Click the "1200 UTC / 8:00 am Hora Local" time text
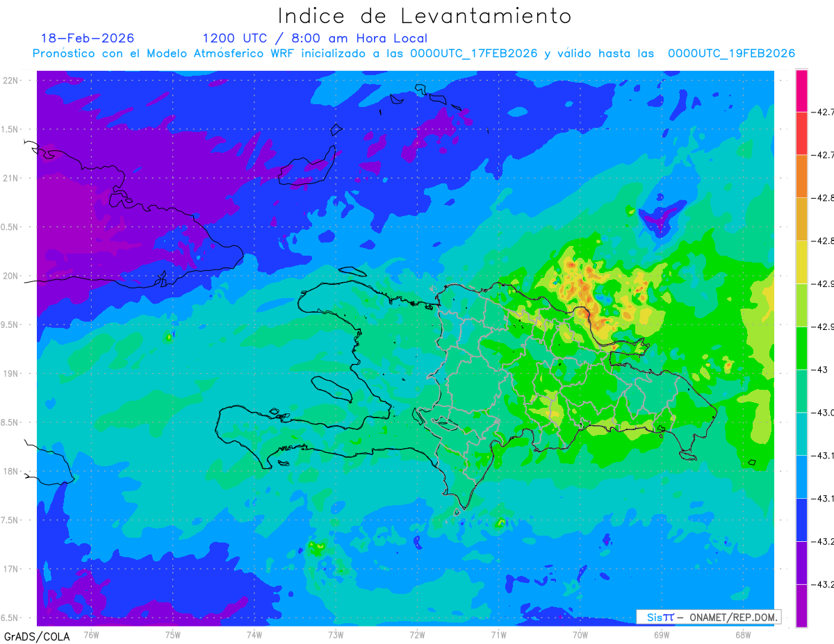 (x=315, y=38)
